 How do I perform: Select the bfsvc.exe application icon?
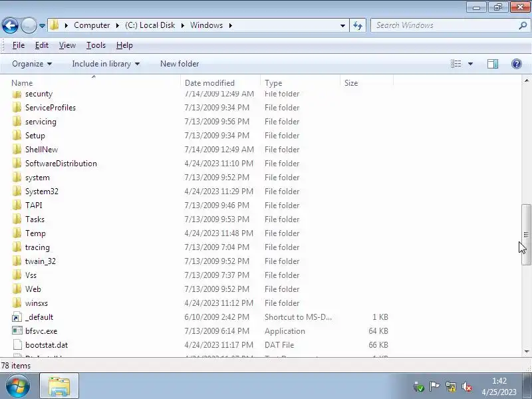coord(17,331)
